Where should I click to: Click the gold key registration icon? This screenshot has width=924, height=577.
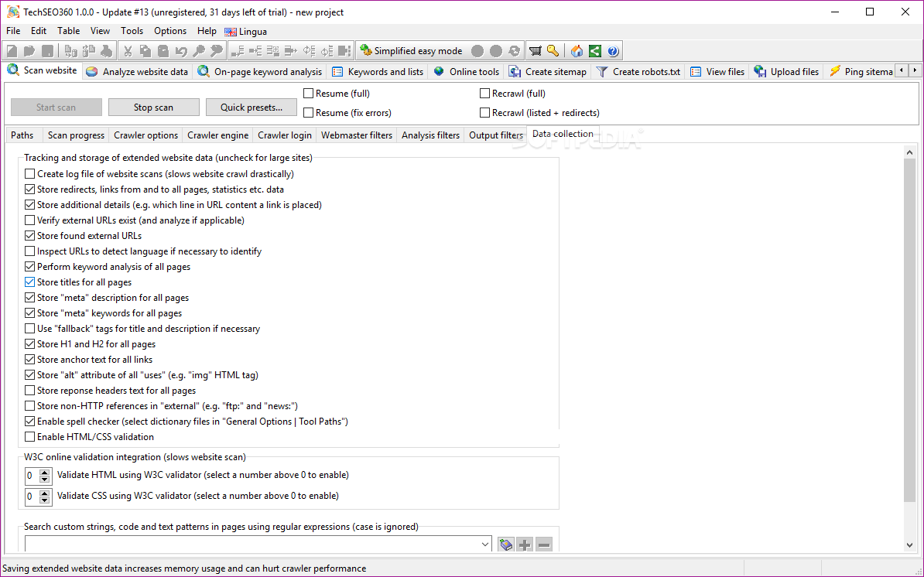[553, 51]
